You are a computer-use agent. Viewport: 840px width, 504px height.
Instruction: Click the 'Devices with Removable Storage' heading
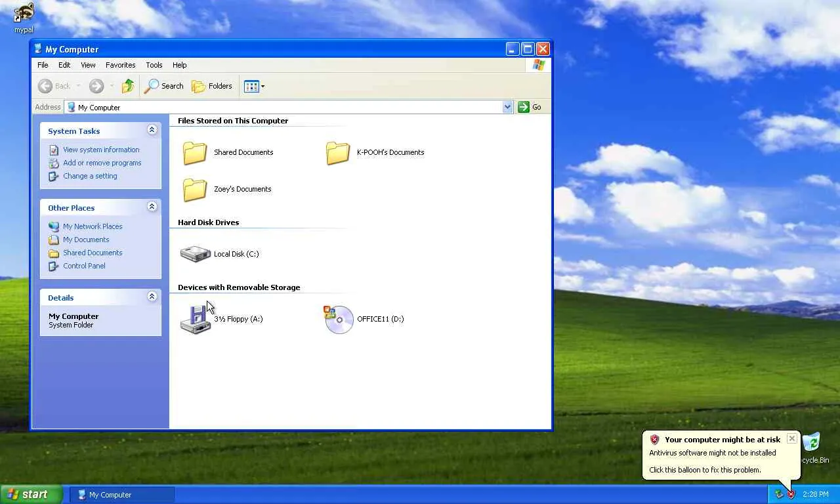[x=239, y=287]
